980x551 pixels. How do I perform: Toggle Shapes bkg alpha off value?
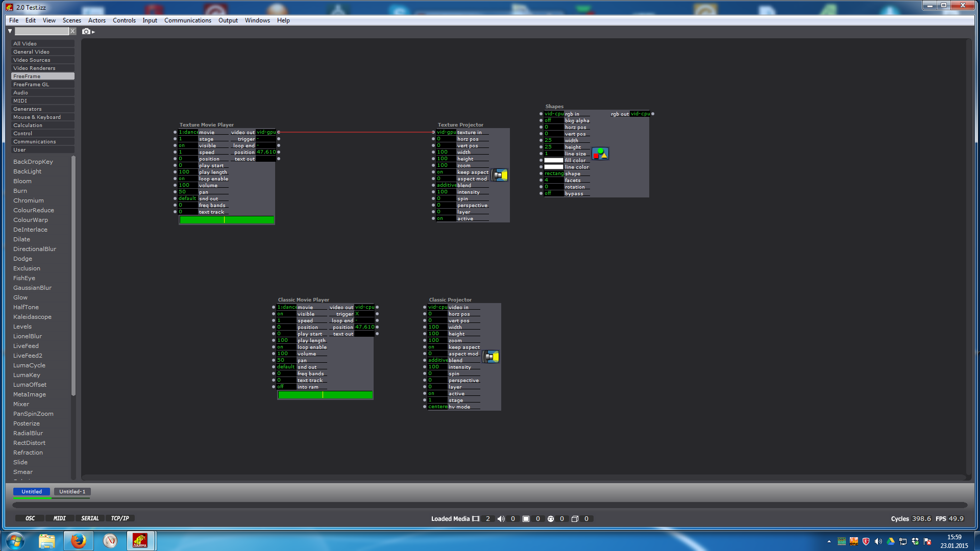click(554, 120)
